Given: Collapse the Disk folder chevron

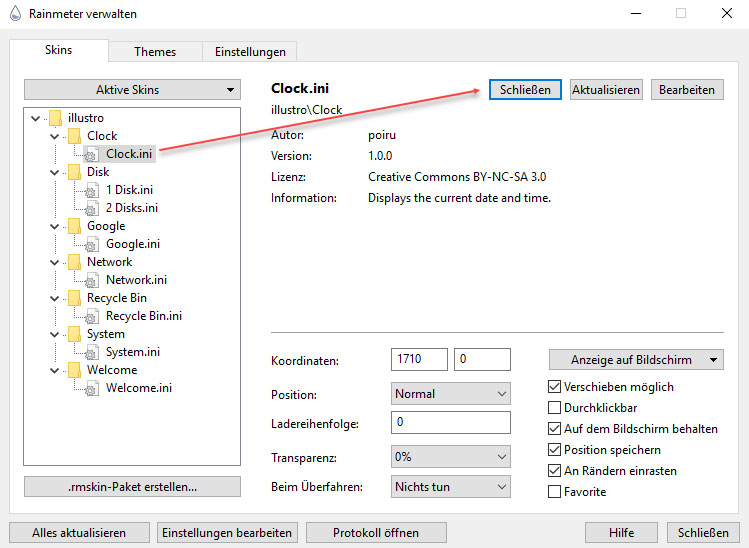Looking at the screenshot, I should pos(54,172).
